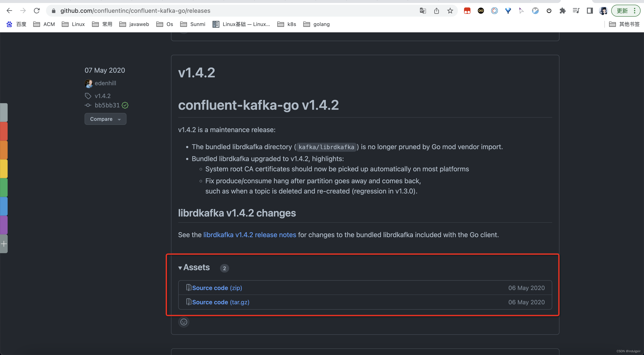
Task: Open the 百度 bookmark
Action: point(16,24)
